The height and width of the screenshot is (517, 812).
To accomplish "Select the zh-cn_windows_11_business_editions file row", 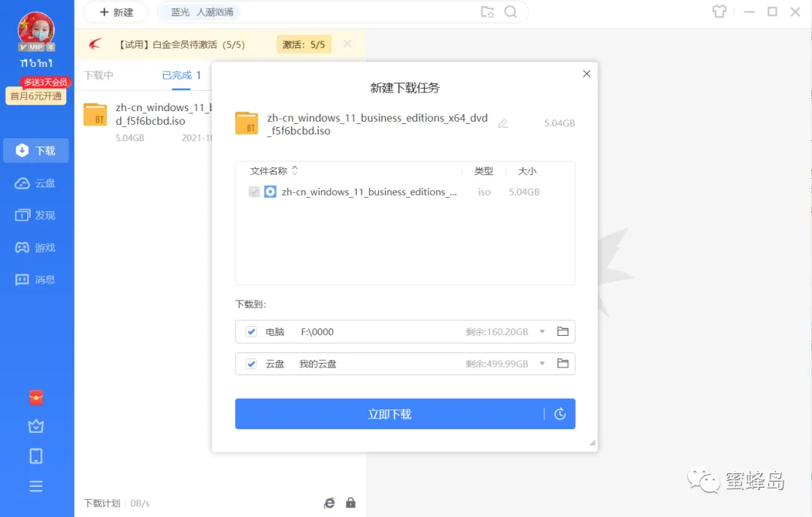I will point(405,192).
